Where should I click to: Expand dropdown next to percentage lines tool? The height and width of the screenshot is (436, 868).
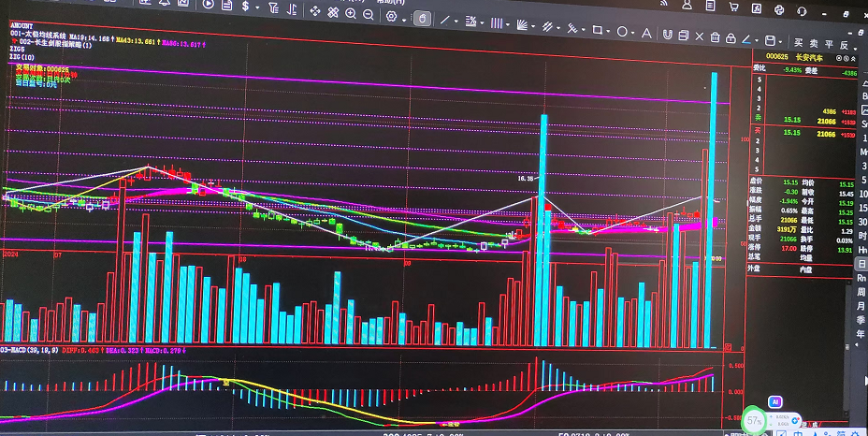pos(483,23)
